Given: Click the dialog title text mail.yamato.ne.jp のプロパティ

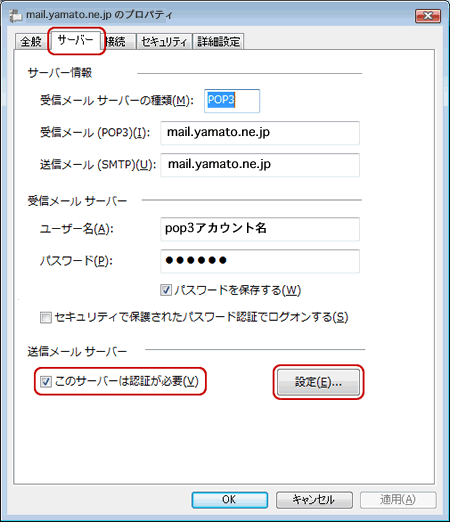Looking at the screenshot, I should 99,15.
